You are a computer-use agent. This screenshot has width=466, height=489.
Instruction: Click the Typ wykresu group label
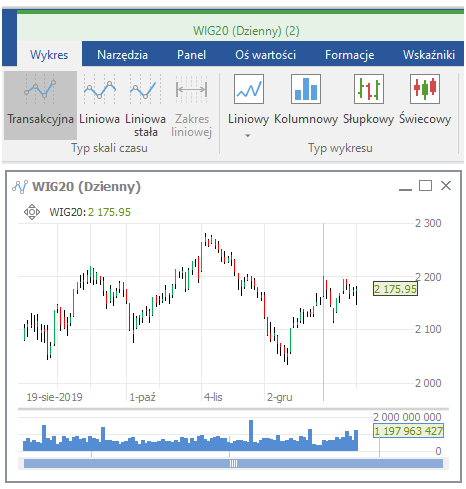340,148
